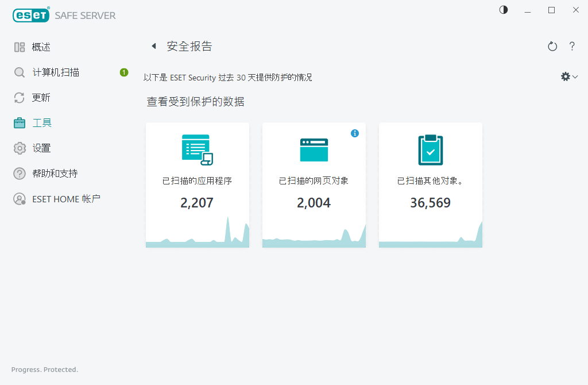Open the 概述 overview sidebar icon

point(19,47)
